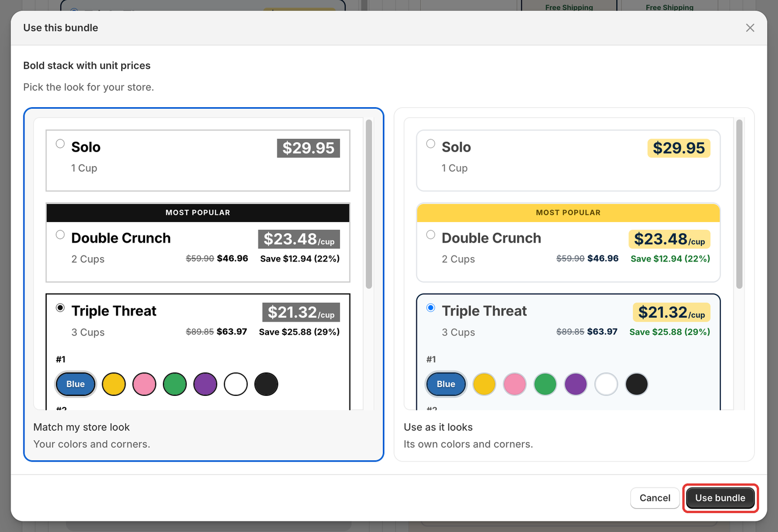The image size is (778, 532).
Task: Pick the pink swatch in right preview
Action: [x=515, y=384]
